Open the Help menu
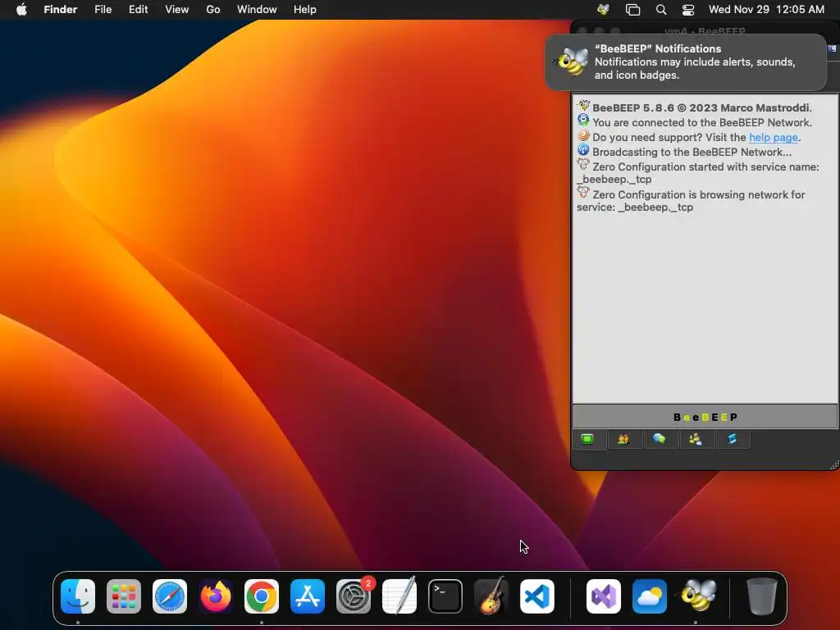This screenshot has height=630, width=840. 305,10
